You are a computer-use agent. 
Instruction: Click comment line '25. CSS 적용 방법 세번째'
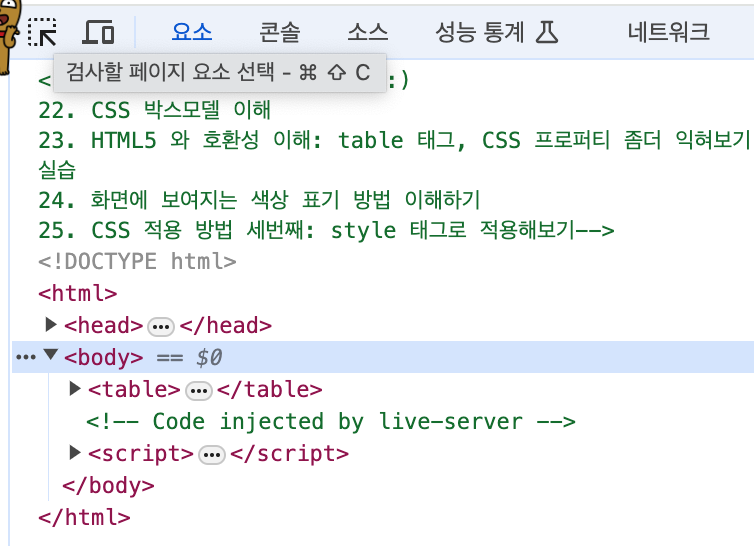pos(327,230)
